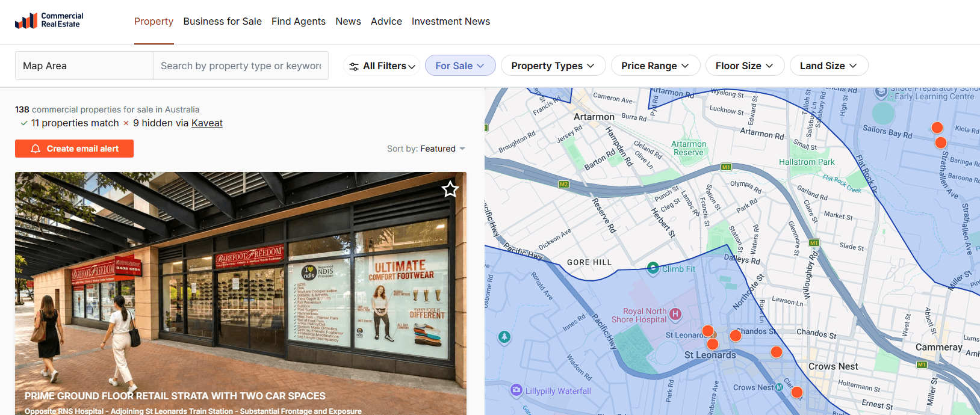The width and height of the screenshot is (980, 415).
Task: Open the prime ground floor retail listing title
Action: pos(175,396)
